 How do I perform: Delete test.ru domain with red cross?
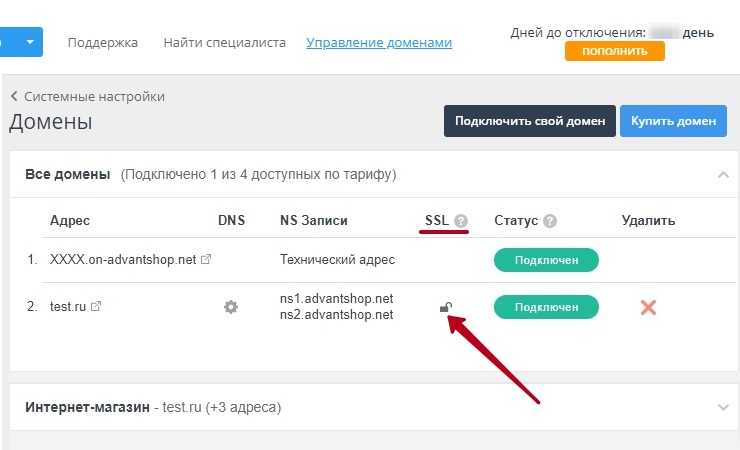(x=648, y=307)
